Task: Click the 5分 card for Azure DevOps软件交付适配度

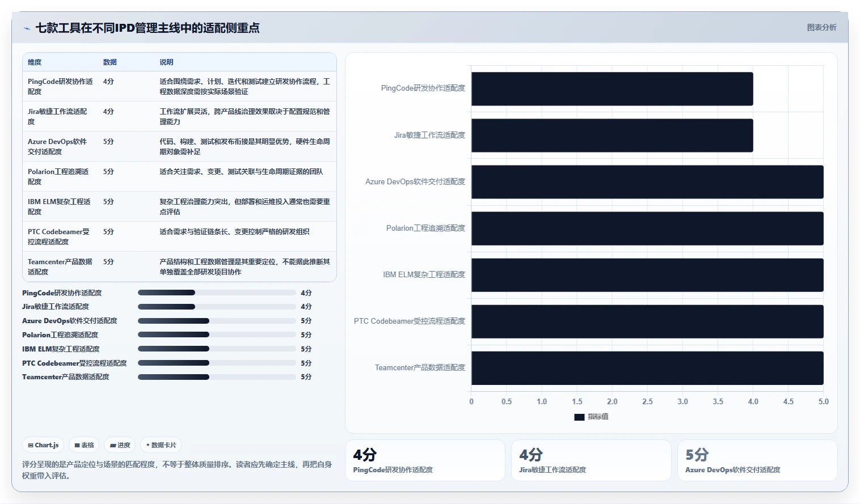Action: point(757,460)
